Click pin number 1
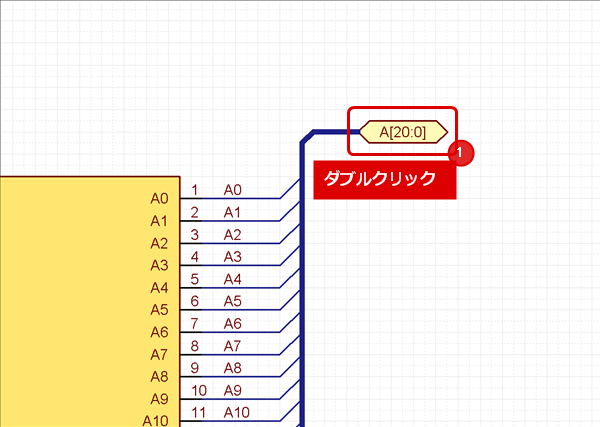 coord(194,190)
